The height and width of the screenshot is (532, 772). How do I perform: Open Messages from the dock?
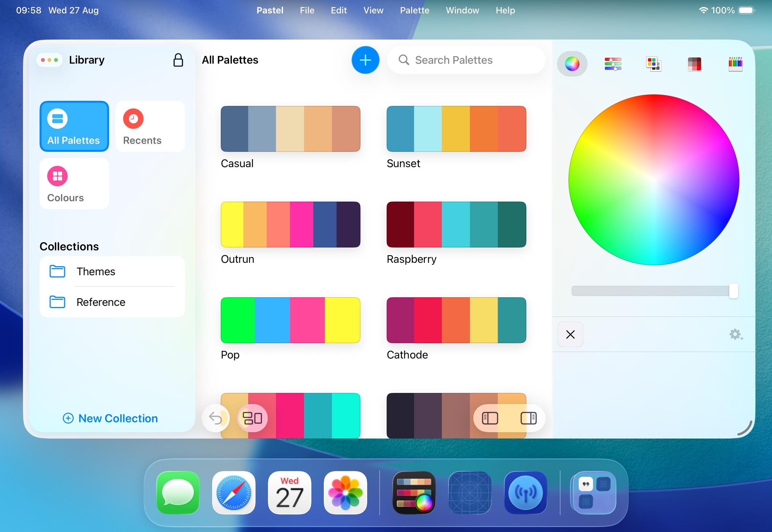(178, 493)
